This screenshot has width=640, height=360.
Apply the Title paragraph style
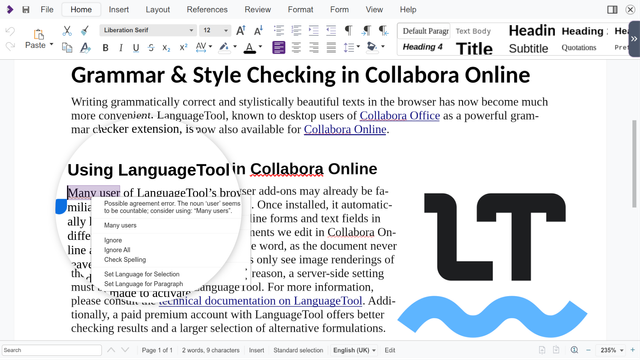tap(474, 49)
